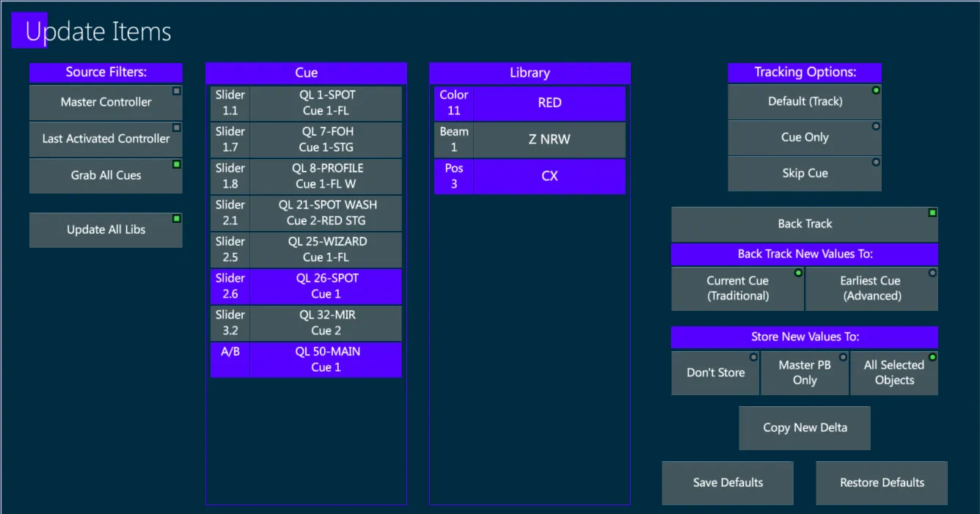Screen dimensions: 980x514
Task: Choose the Skip Cue tracking option
Action: coord(805,174)
